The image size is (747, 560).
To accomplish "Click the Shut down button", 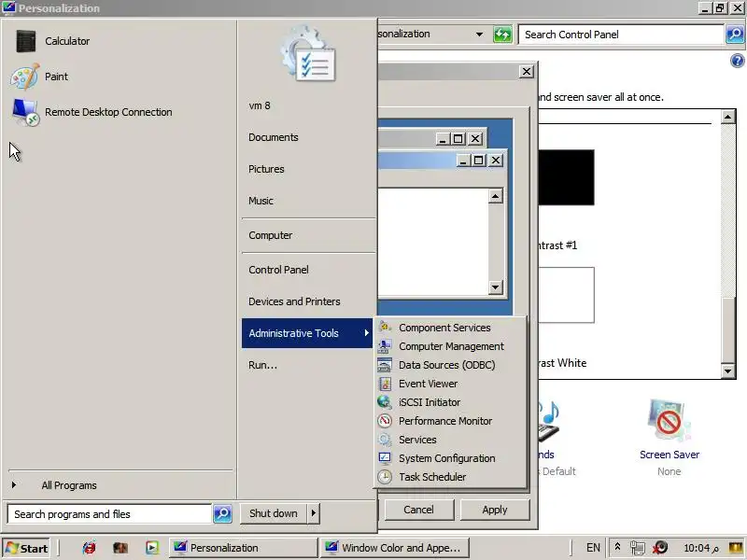I will click(274, 513).
